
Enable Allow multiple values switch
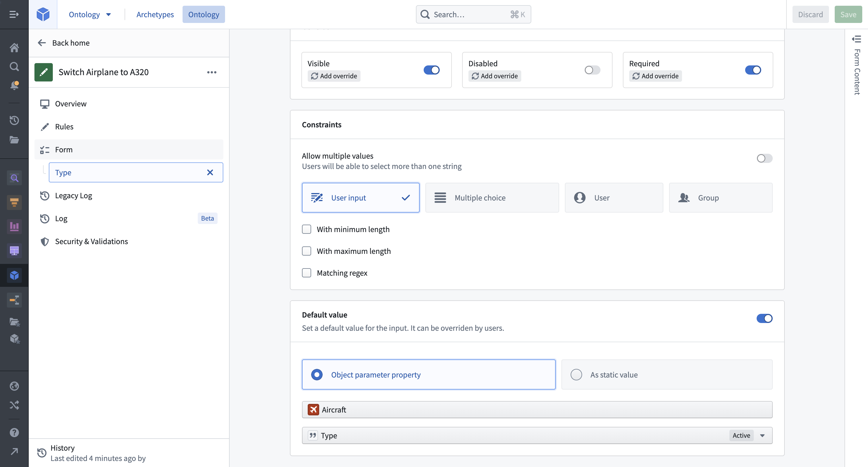764,158
